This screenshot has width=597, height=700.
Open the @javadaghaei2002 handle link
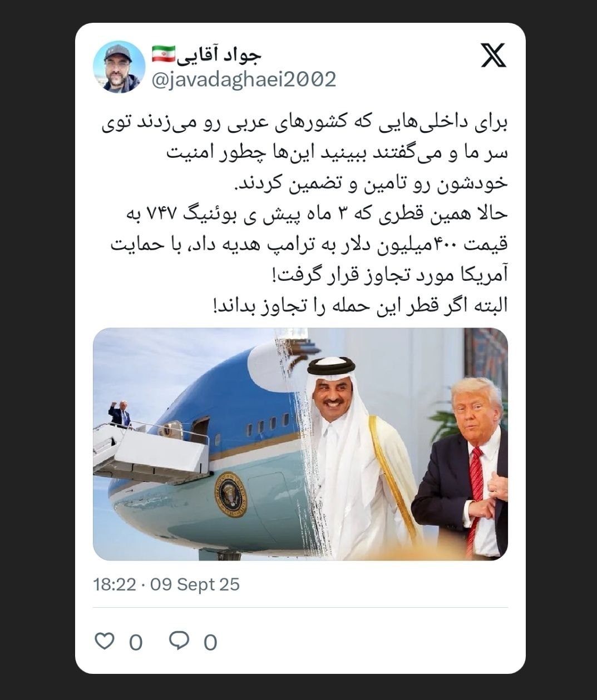coord(244,80)
